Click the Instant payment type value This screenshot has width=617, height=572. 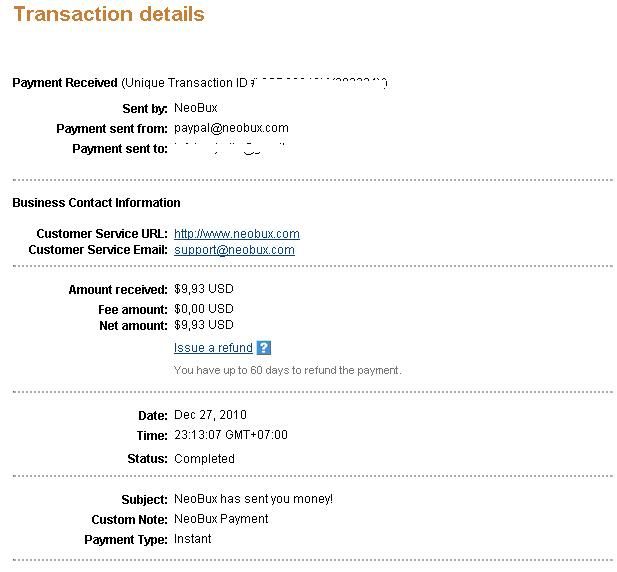[192, 539]
